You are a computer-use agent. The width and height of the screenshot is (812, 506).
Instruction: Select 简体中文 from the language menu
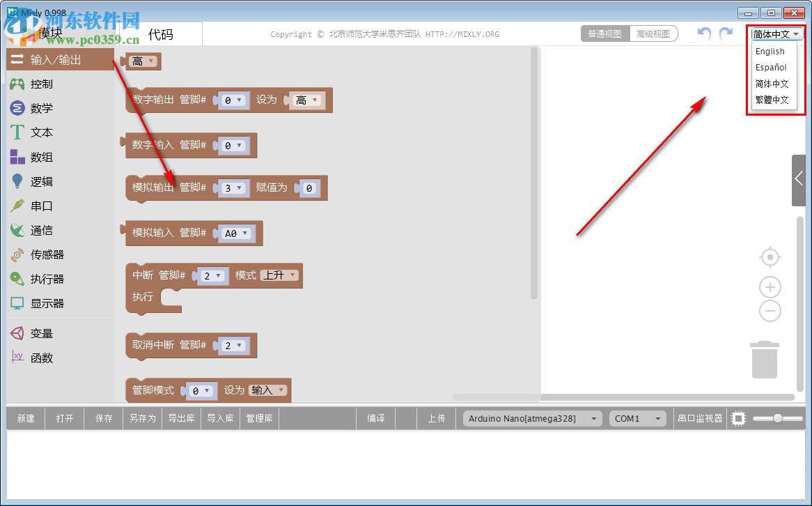click(773, 84)
